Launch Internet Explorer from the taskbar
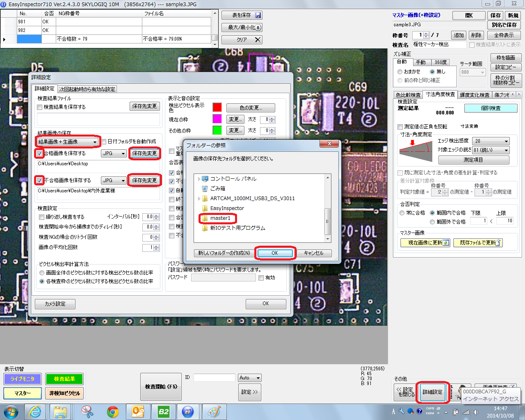525x420 pixels. pyautogui.click(x=35, y=412)
